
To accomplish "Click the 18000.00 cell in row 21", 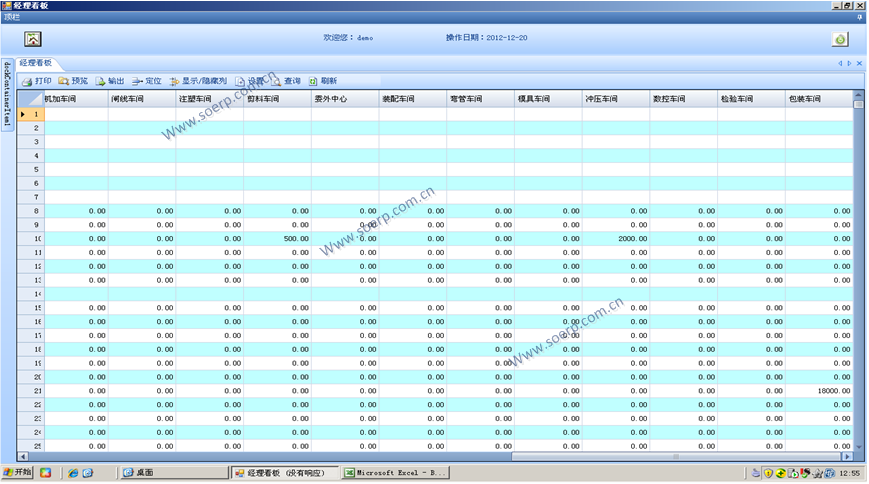I will 819,391.
